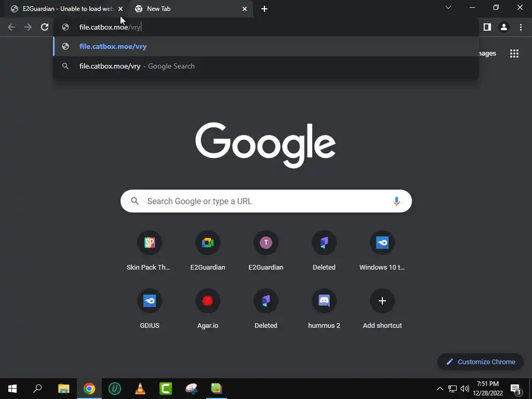Open the network status tray icon
The width and height of the screenshot is (532, 399).
point(453,389)
